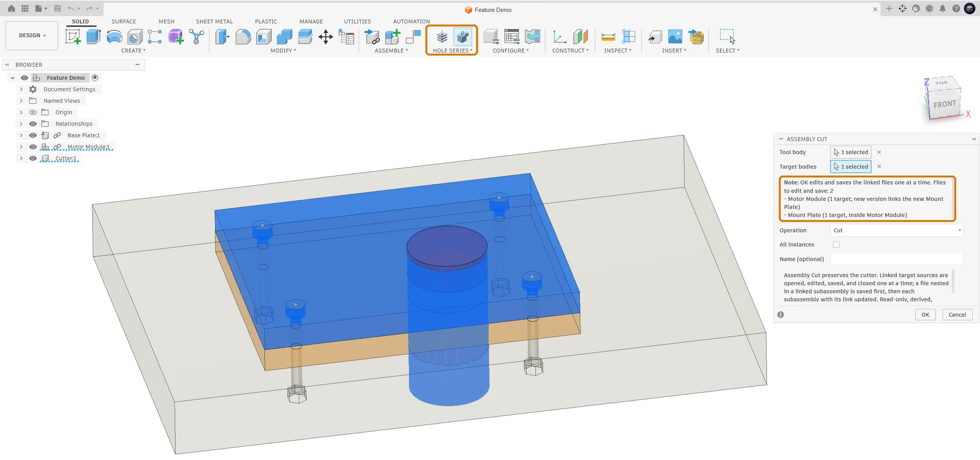Select the Hole tool
Image resolution: width=980 pixels, height=460 pixels.
pos(135,37)
